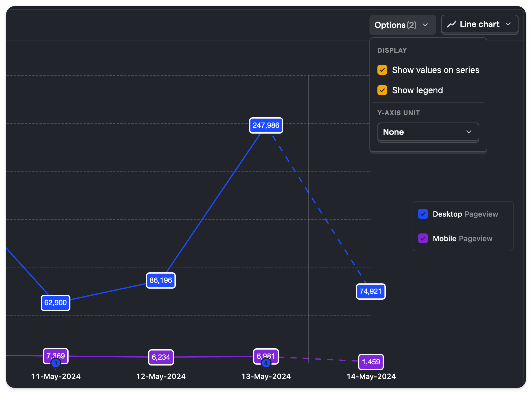Click annotation marker 1 on 11-May-2024
532x394 pixels.
click(x=56, y=363)
